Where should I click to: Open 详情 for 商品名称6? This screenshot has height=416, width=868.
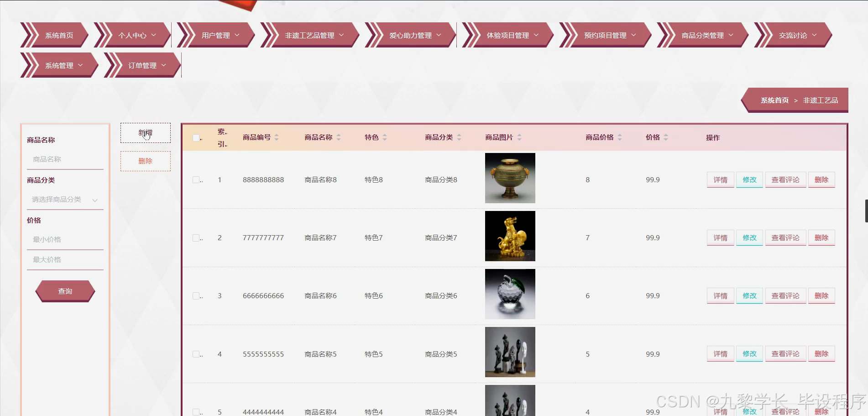tap(721, 296)
